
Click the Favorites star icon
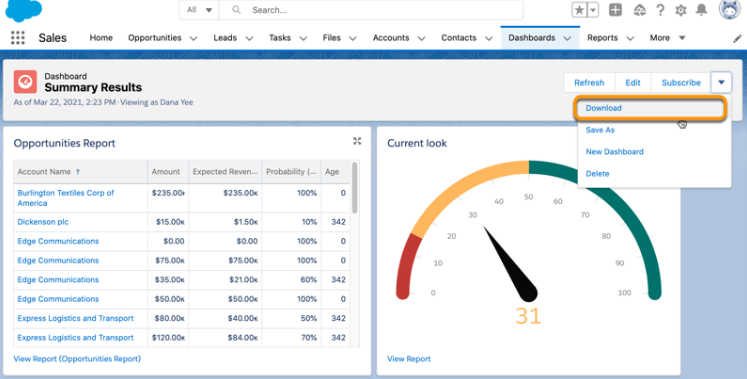(579, 10)
